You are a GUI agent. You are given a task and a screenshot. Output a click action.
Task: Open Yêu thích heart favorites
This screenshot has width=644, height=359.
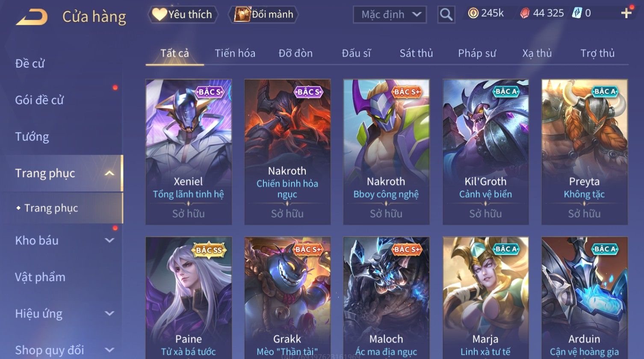[183, 15]
